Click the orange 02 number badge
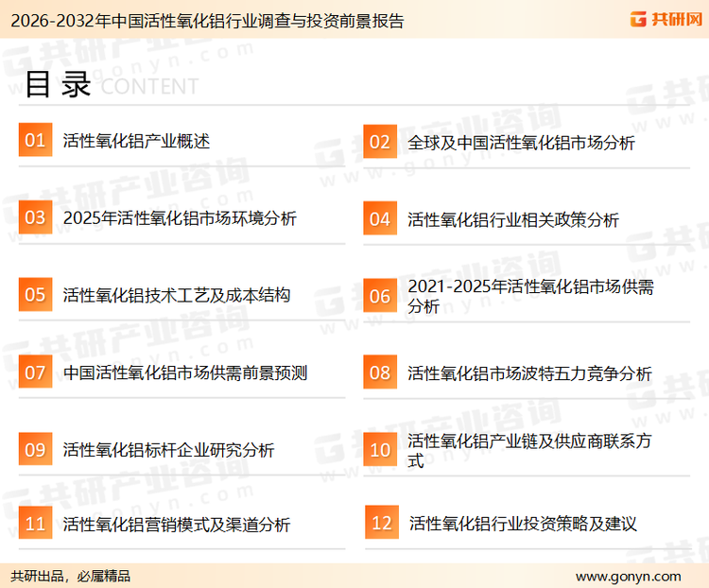The width and height of the screenshot is (709, 588). pos(380,142)
